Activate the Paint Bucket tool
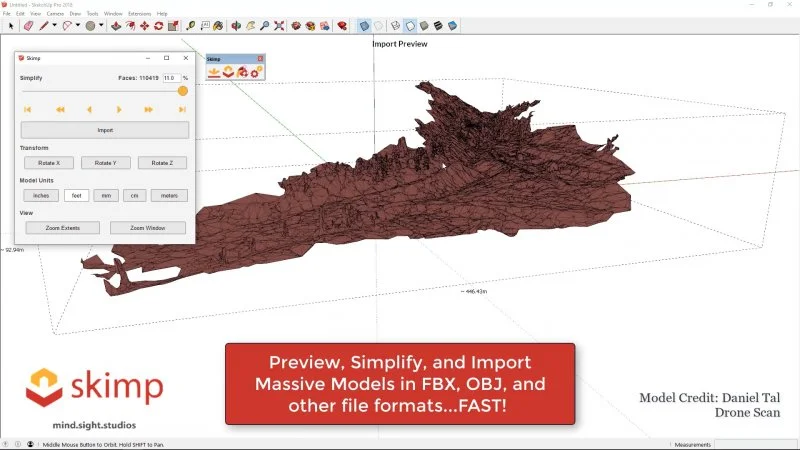The width and height of the screenshot is (800, 450). (x=218, y=26)
